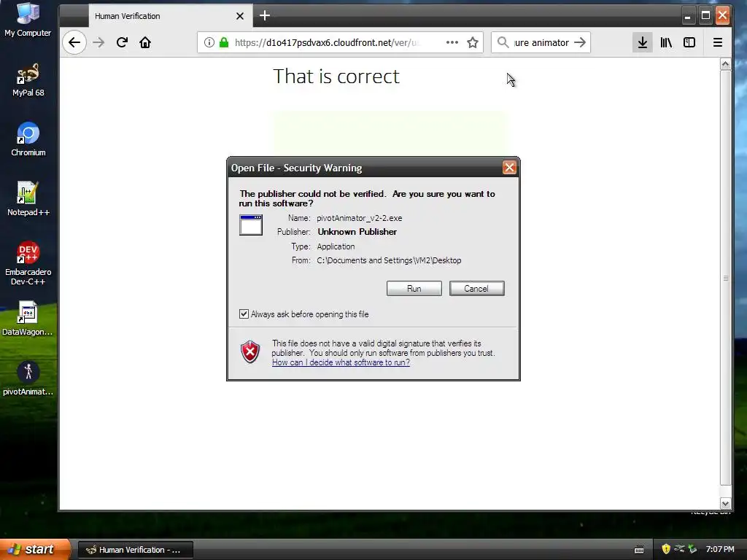Open the library bookshelf icon

666,42
